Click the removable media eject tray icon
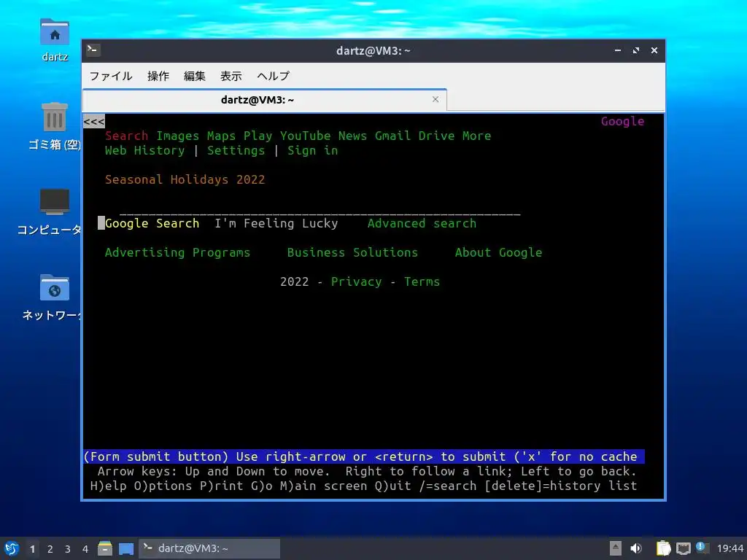The image size is (747, 560). (616, 548)
